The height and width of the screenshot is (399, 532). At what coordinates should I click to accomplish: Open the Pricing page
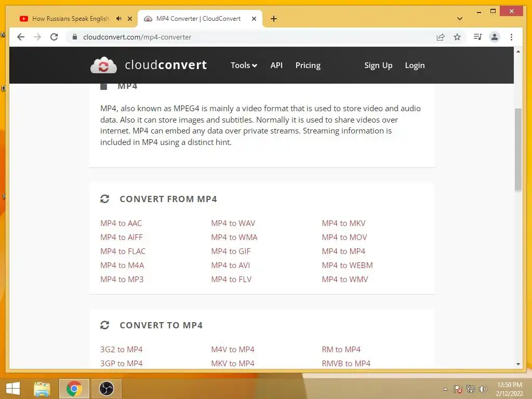point(308,65)
